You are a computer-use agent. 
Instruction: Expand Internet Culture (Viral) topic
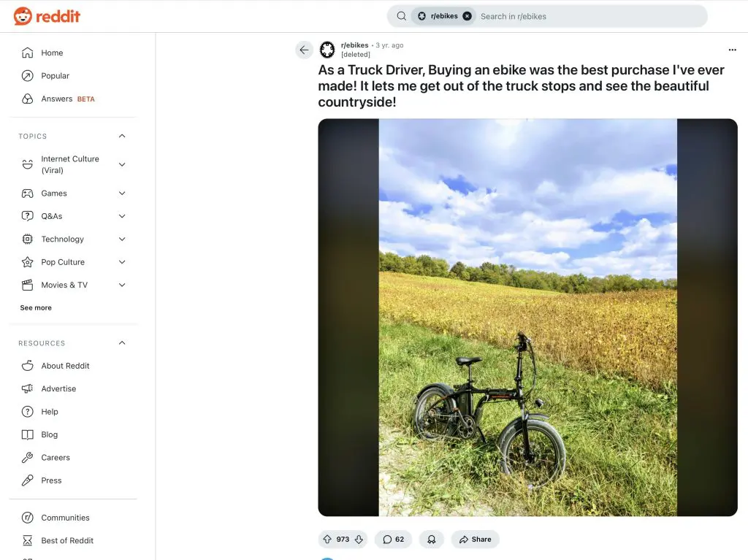[x=122, y=165]
